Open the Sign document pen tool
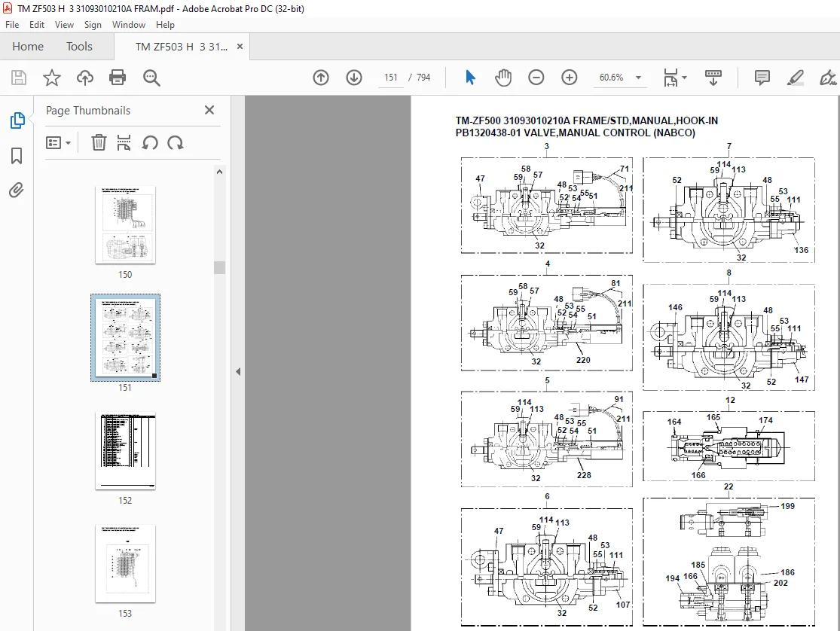The height and width of the screenshot is (631, 840). [x=828, y=78]
